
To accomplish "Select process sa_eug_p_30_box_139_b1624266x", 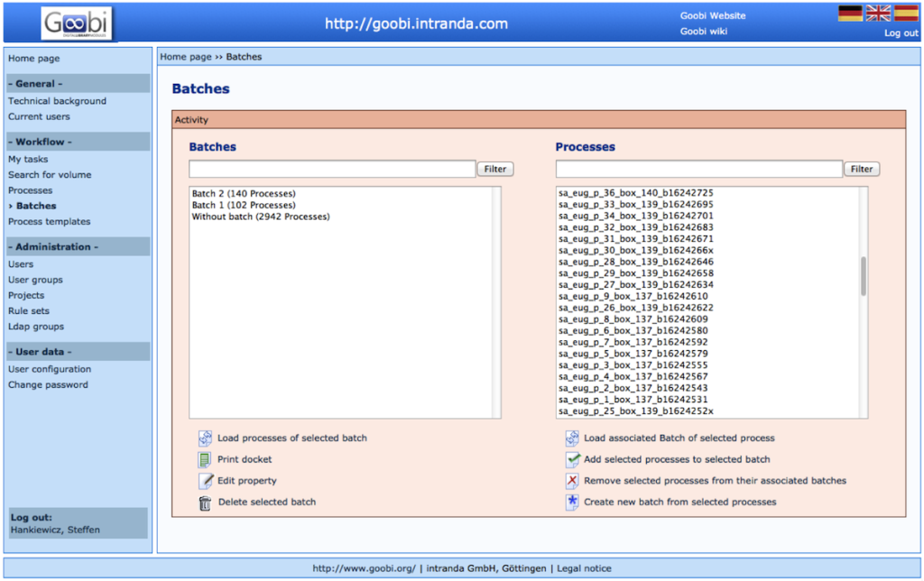I will pos(636,250).
